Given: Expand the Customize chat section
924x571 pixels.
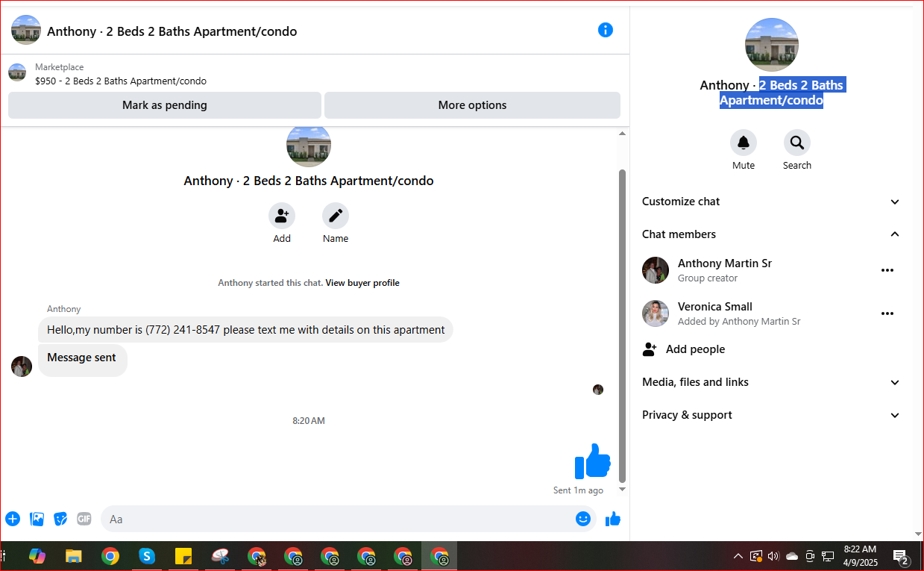Looking at the screenshot, I should (772, 202).
